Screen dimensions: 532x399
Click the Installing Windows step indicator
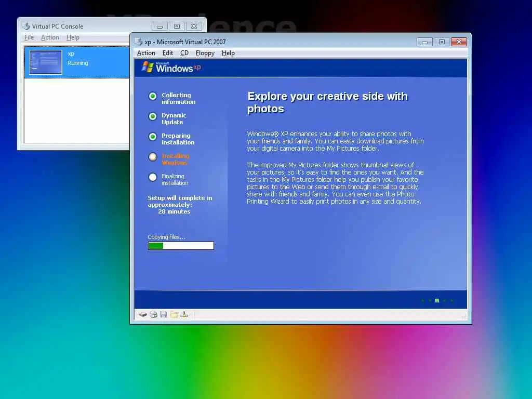[x=153, y=157]
